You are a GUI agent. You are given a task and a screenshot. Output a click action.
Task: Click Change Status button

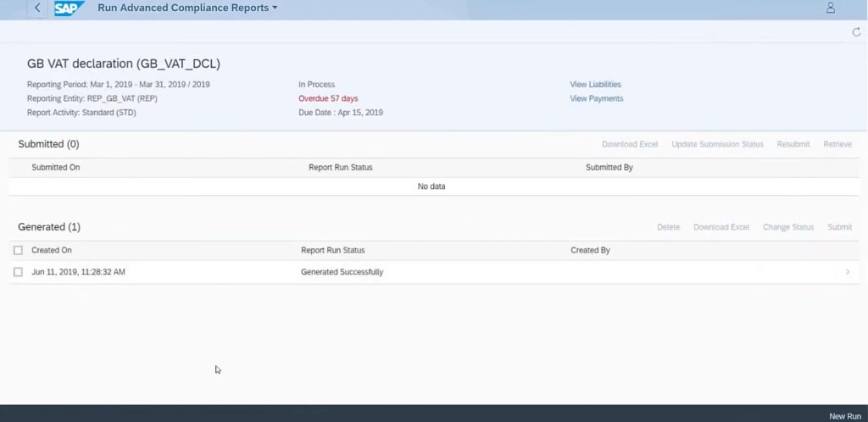tap(787, 227)
